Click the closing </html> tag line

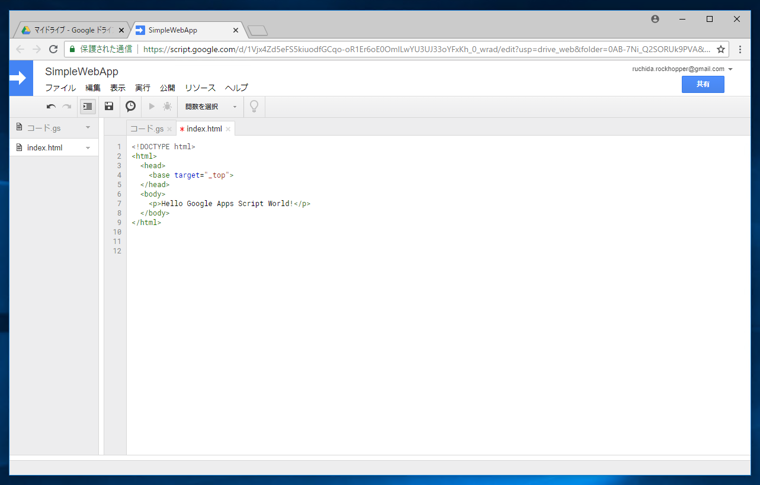(x=146, y=222)
